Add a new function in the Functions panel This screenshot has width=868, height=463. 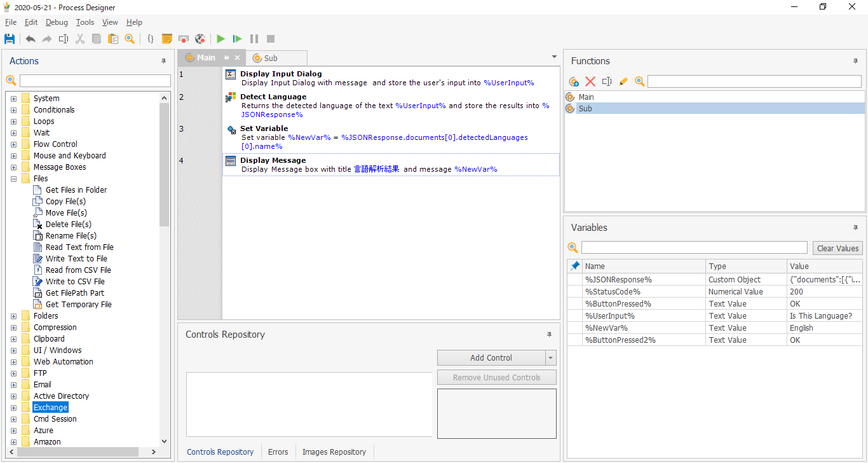click(573, 81)
